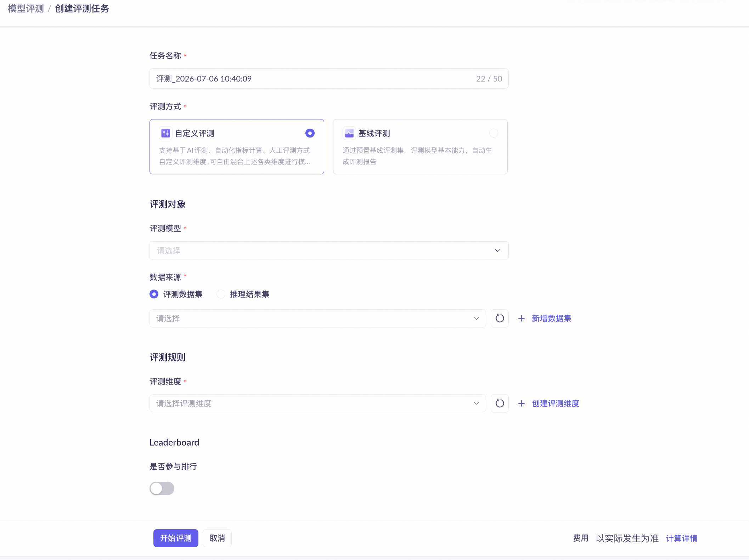Click the 自定义评测 sliders icon
This screenshot has height=560, width=749.
tap(165, 133)
